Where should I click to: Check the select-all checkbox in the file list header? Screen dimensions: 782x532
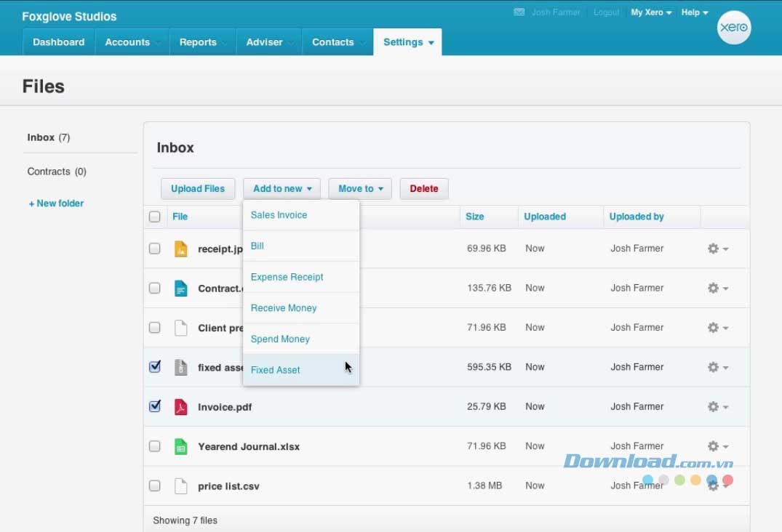(155, 216)
